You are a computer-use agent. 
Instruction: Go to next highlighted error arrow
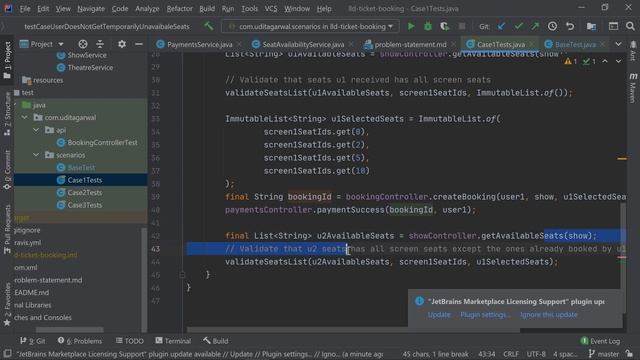(x=618, y=61)
